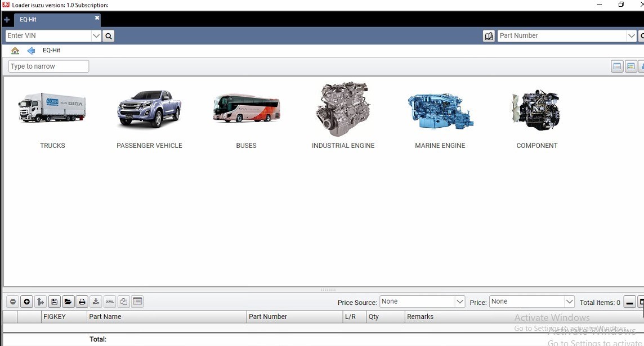This screenshot has height=346, width=644.
Task: Click the download export icon
Action: pyautogui.click(x=96, y=302)
